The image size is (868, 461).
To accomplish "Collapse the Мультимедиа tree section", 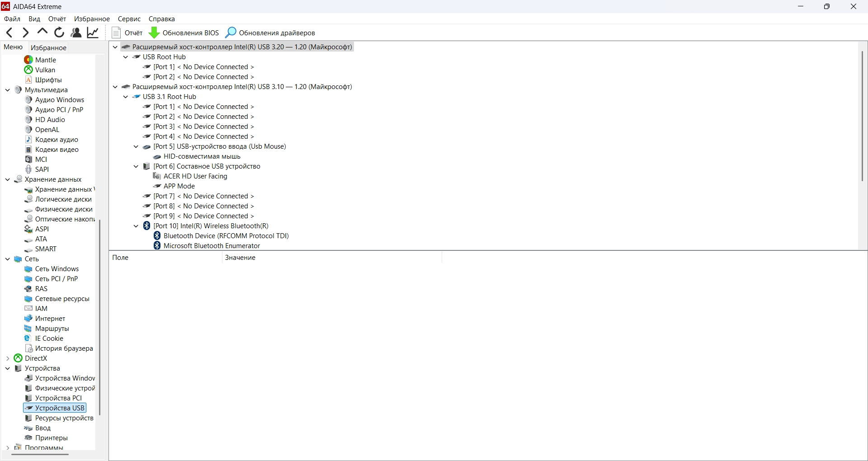I will point(8,90).
